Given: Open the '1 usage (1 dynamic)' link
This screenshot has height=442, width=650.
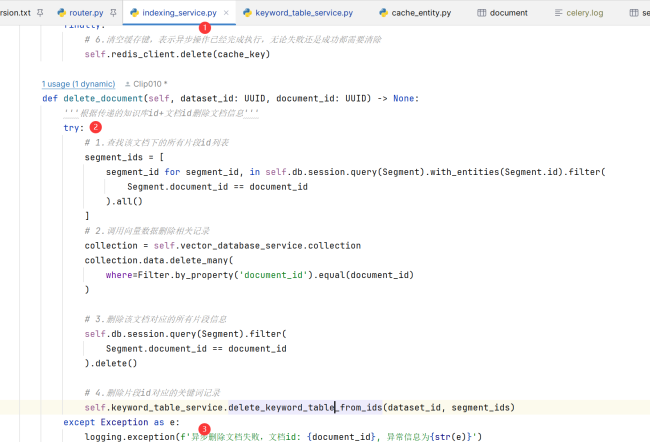Looking at the screenshot, I should coord(78,84).
